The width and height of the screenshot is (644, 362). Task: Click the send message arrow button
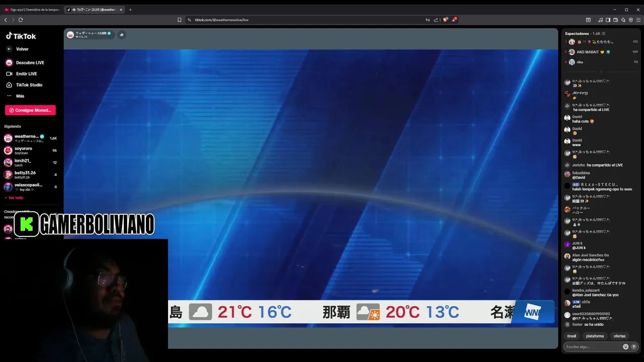point(634,346)
